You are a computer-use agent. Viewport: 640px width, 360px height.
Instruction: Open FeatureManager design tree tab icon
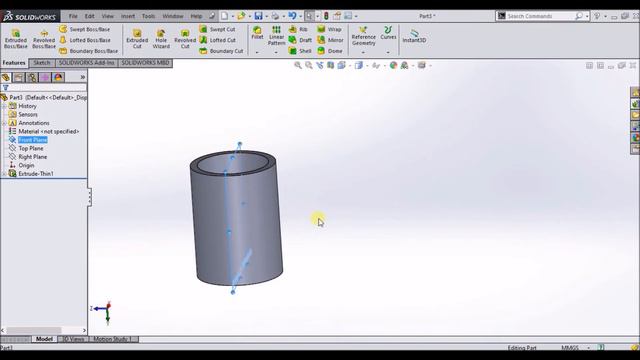coord(6,77)
